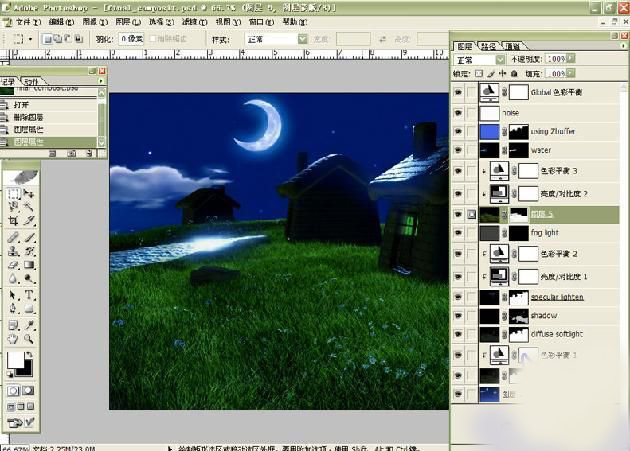Open layer opacity slider arrow

point(570,59)
